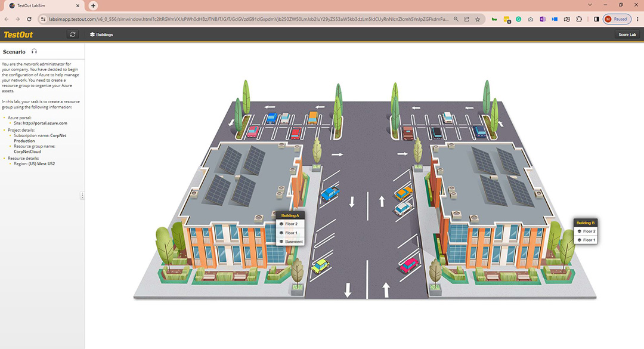The height and width of the screenshot is (349, 644).
Task: Close the TestOut LabSim tab
Action: (78, 6)
